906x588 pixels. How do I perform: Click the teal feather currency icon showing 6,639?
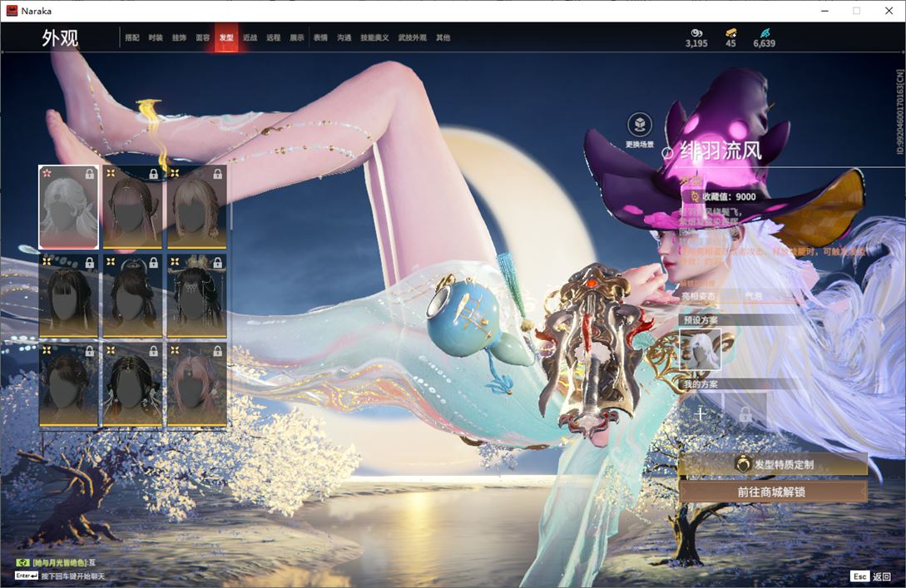tap(765, 33)
